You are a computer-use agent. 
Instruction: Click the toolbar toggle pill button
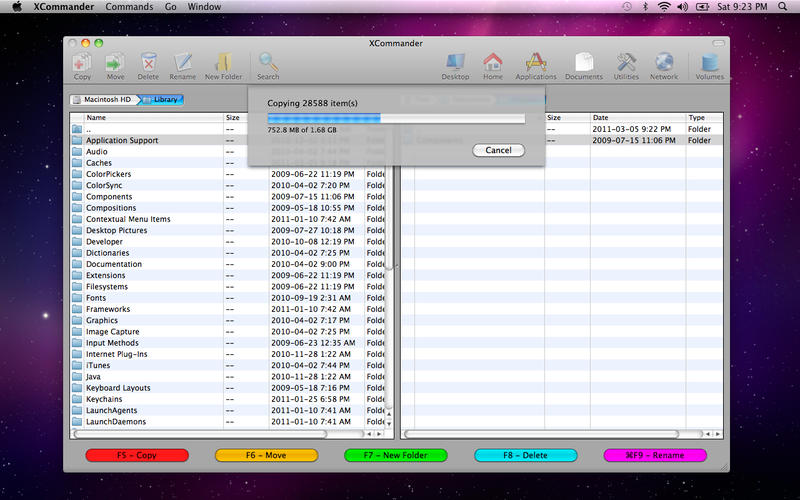coord(718,43)
